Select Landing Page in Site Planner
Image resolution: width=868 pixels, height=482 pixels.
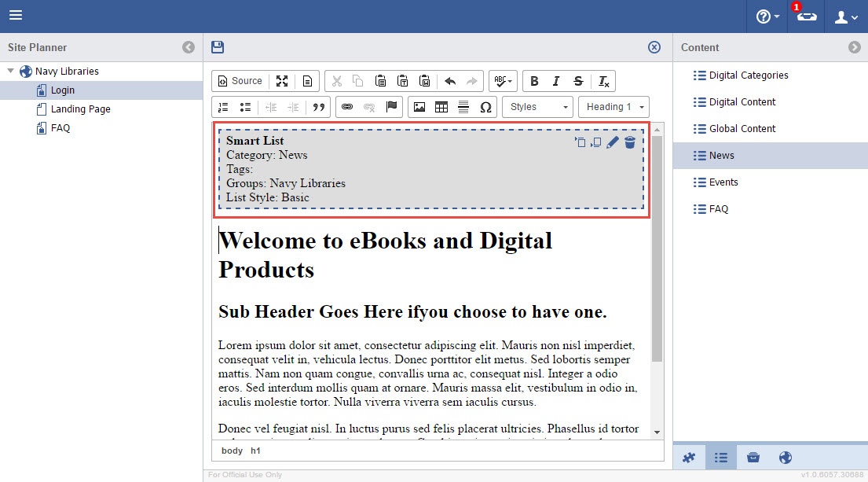click(80, 109)
